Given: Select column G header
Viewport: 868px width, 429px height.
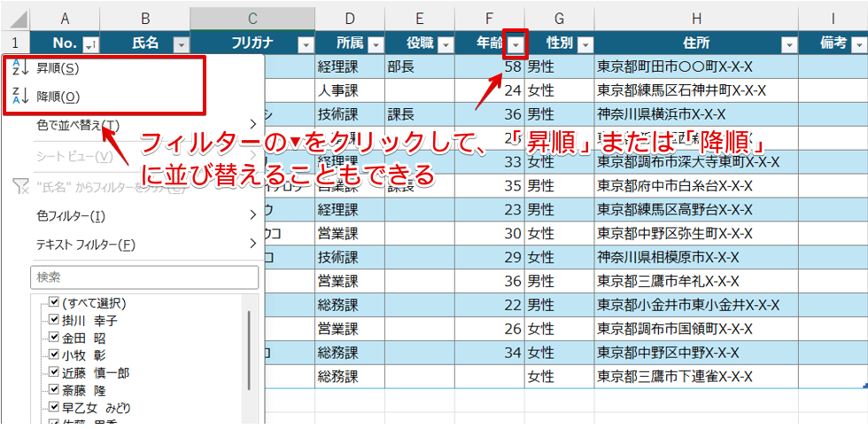Looking at the screenshot, I should pyautogui.click(x=560, y=19).
